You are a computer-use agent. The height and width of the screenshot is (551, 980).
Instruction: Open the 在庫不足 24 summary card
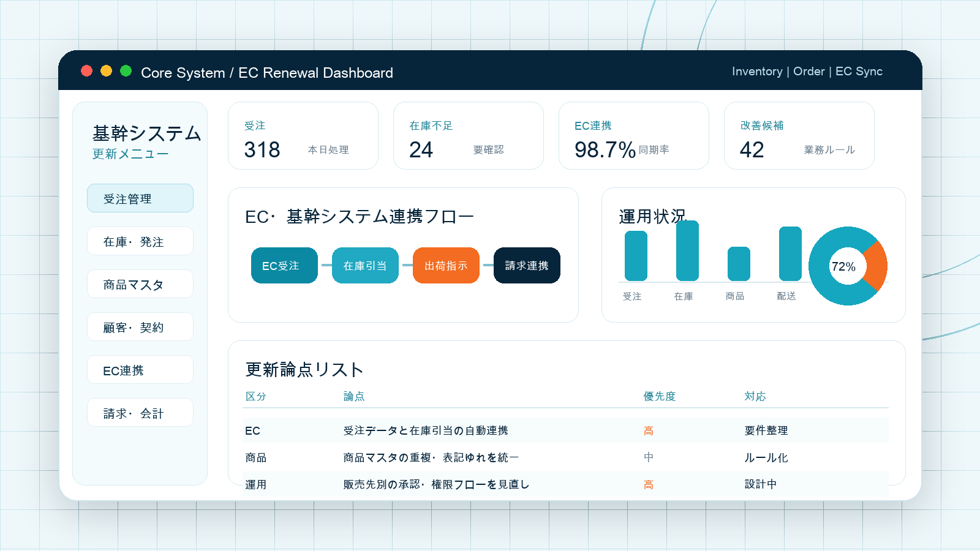point(469,136)
